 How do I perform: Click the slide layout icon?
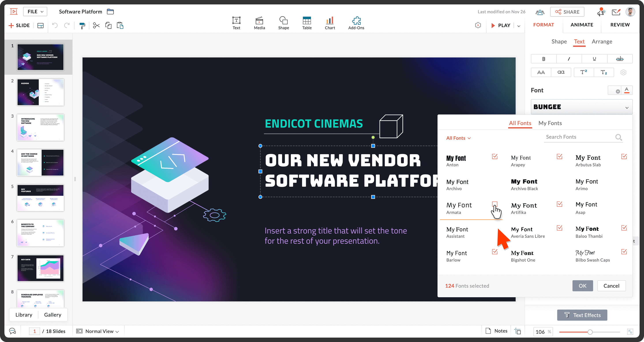41,26
